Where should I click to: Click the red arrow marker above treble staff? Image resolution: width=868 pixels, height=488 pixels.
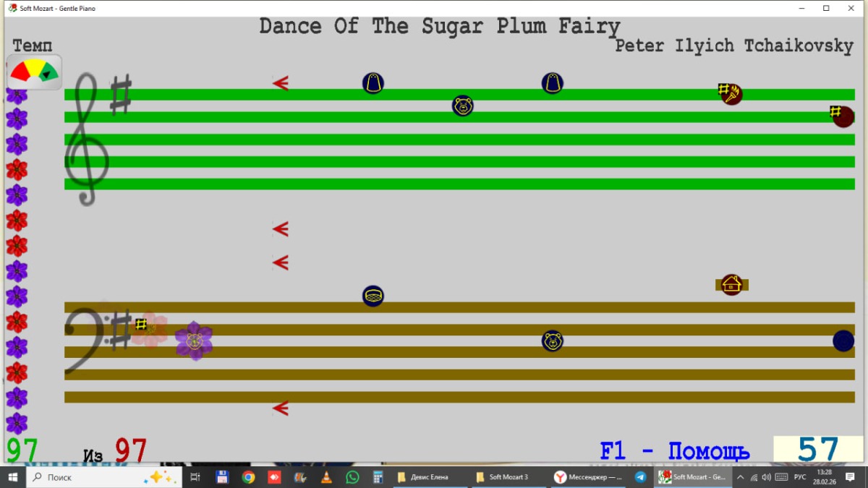pos(281,83)
